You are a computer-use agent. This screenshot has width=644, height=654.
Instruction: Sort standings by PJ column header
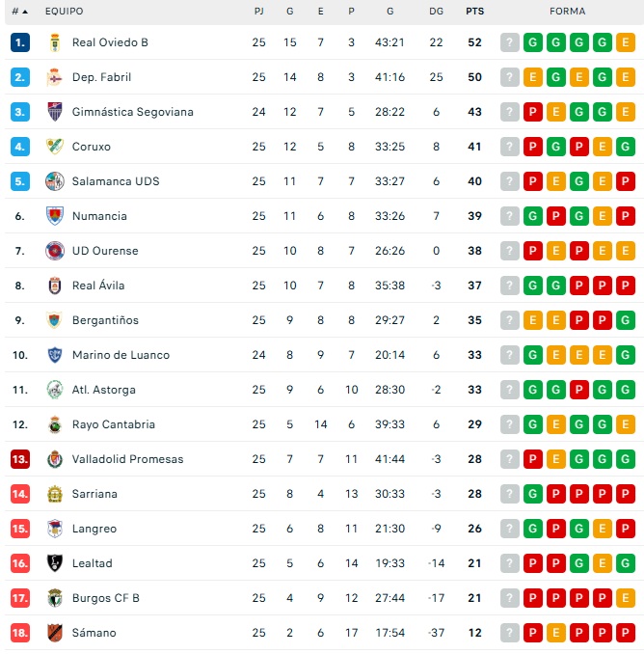pos(258,12)
